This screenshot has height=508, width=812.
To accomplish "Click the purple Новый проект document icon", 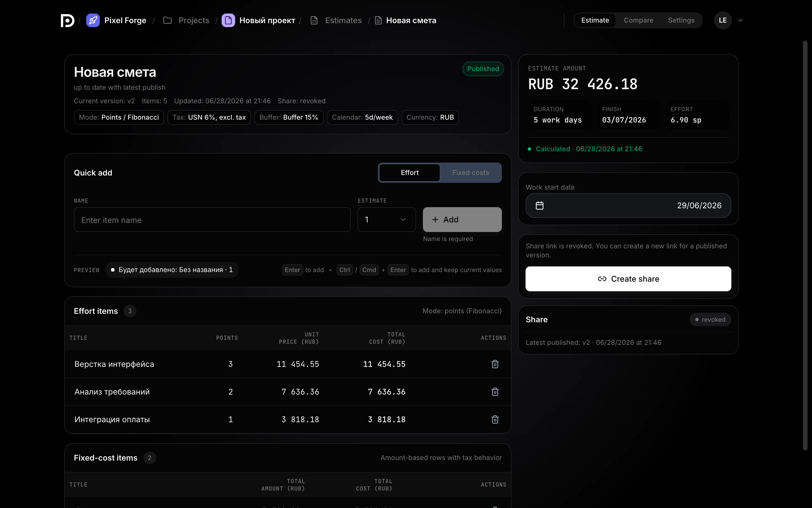I will (228, 21).
